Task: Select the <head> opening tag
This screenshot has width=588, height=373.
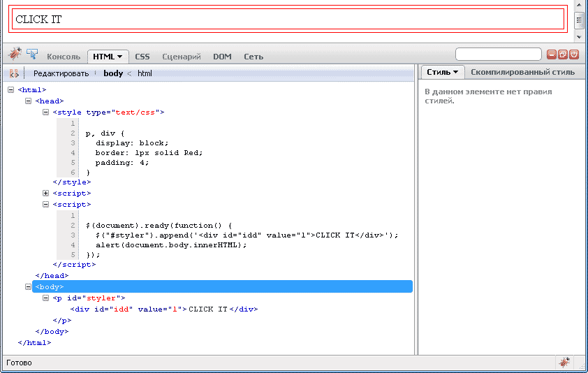Action: [x=50, y=101]
